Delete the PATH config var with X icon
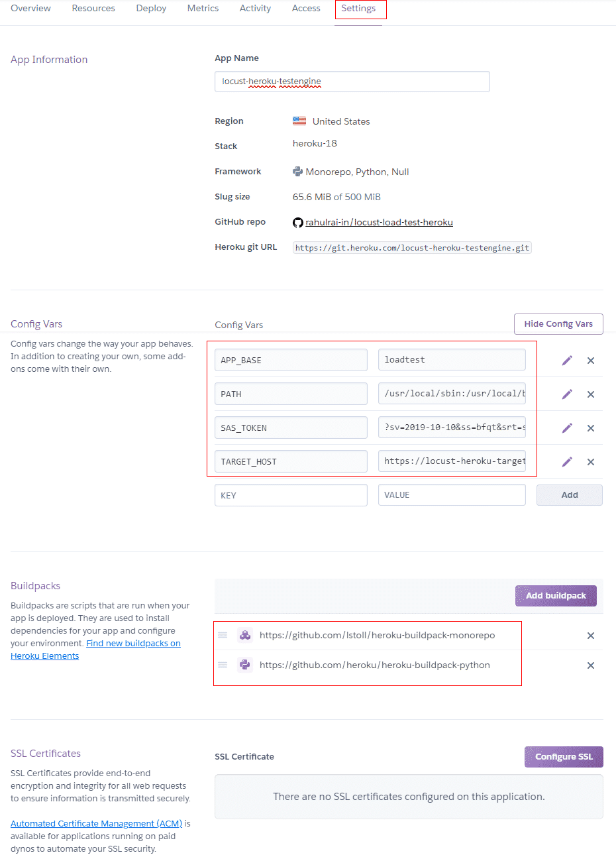 (x=591, y=394)
